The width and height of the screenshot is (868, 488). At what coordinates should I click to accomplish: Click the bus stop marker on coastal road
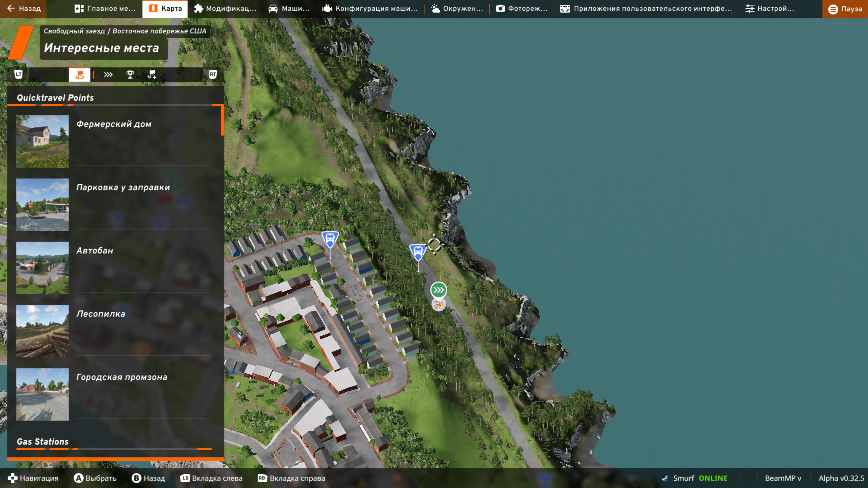tap(418, 252)
